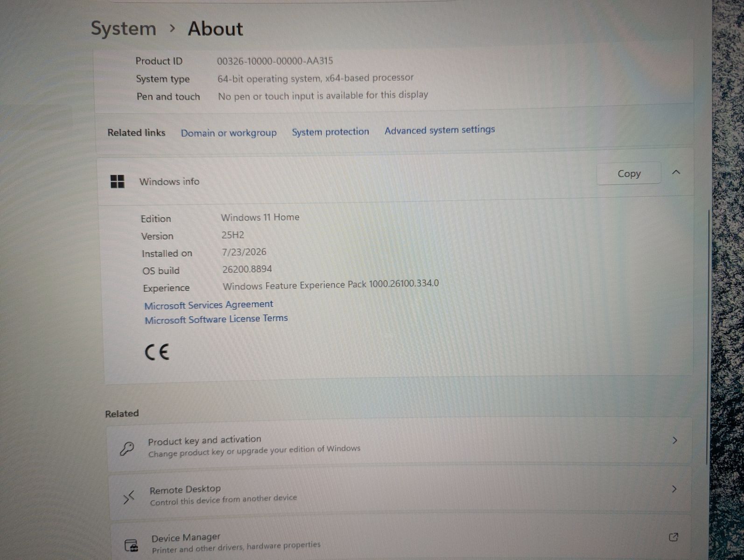Select the OS build value 26200.8894

[247, 269]
